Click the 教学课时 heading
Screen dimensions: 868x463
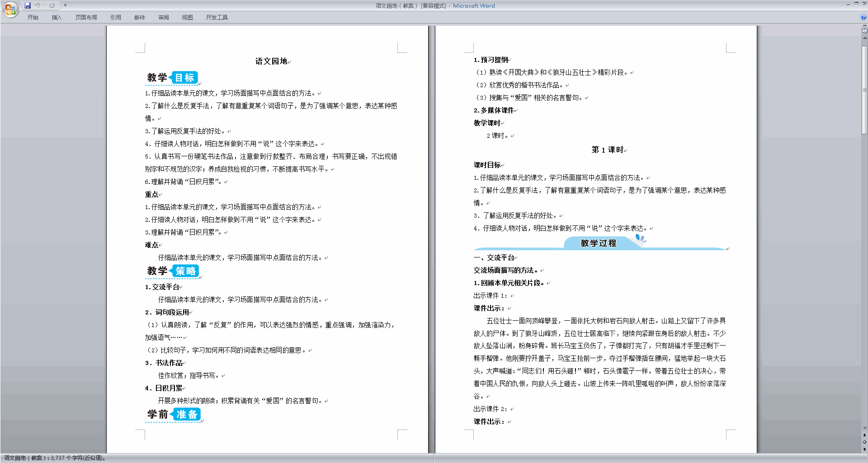tap(487, 123)
